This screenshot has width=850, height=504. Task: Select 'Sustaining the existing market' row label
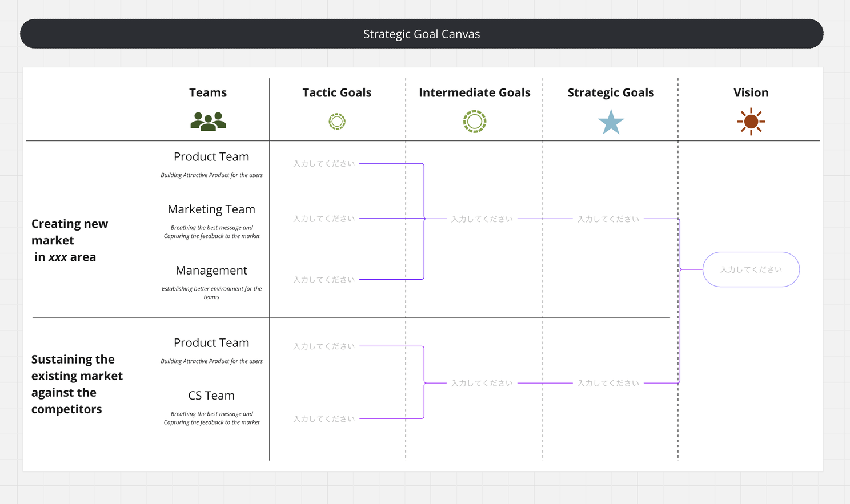[77, 384]
